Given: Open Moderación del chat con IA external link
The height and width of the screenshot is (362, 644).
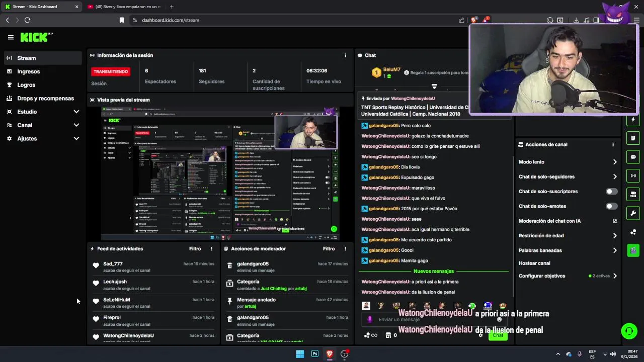Looking at the screenshot, I should [x=615, y=221].
